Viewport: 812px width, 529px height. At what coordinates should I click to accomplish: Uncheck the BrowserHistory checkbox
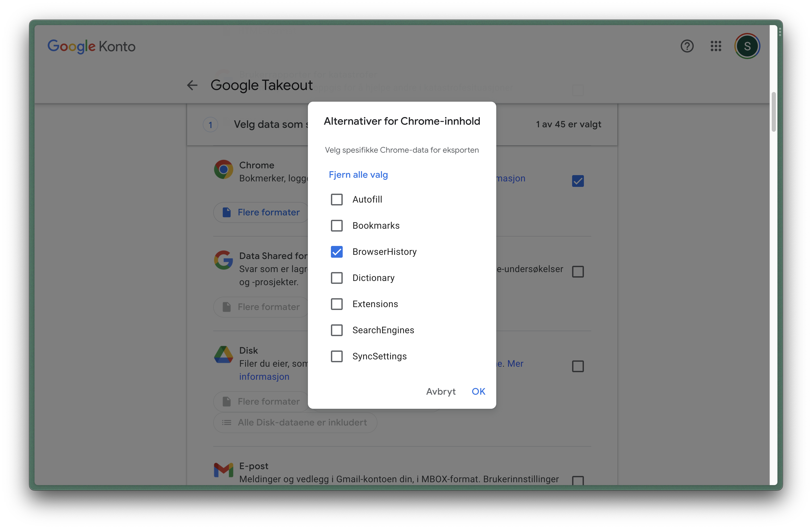pos(337,252)
